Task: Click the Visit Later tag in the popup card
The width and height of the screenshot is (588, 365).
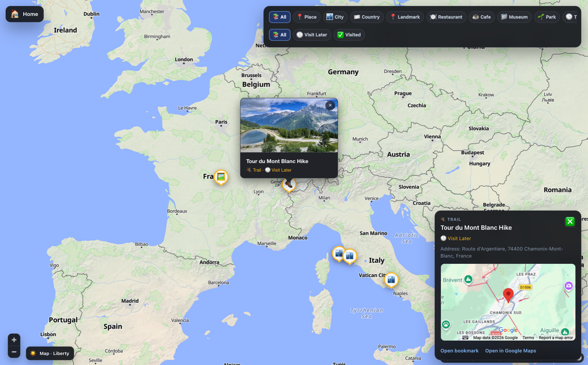Action: pos(278,170)
